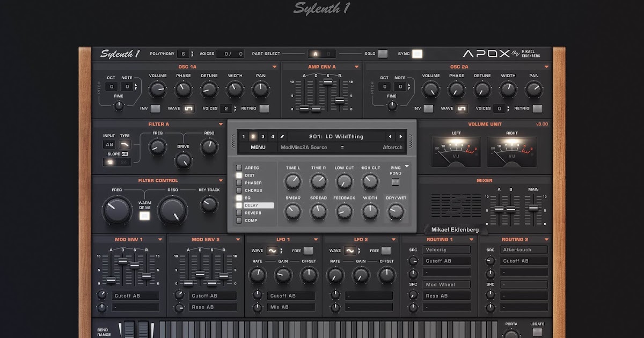The width and height of the screenshot is (644, 338).
Task: Open the FILTER A section menu arrow
Action: click(x=221, y=124)
